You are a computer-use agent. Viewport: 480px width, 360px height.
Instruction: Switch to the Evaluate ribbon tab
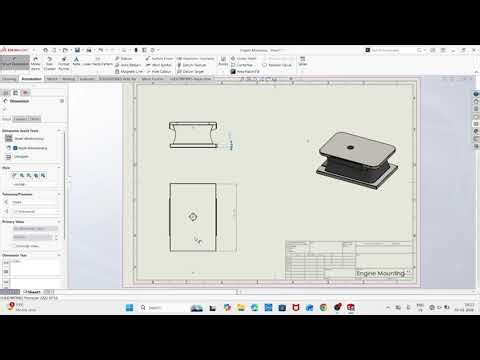(x=87, y=79)
